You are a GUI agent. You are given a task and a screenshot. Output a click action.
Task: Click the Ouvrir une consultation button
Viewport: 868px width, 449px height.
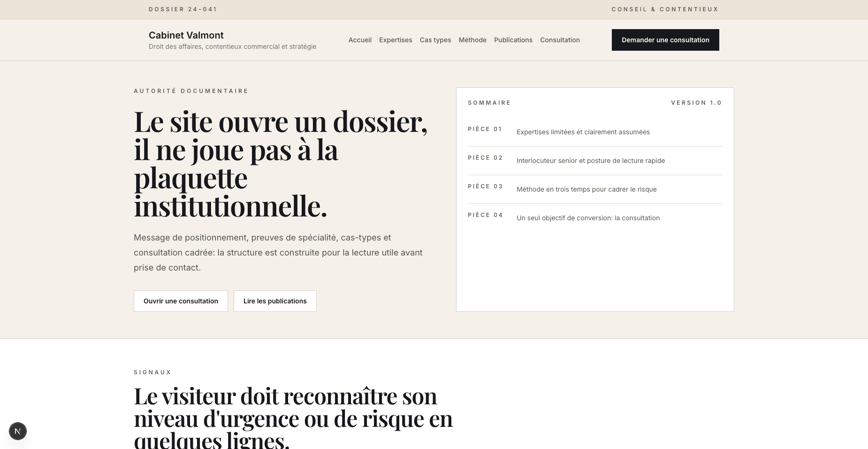[x=181, y=301]
